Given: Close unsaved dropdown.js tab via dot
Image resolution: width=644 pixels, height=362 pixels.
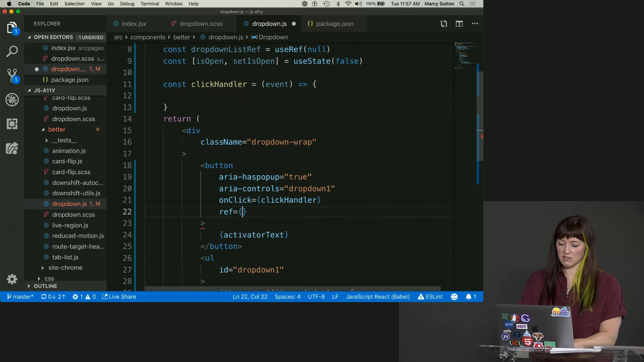Looking at the screenshot, I should click(294, 24).
